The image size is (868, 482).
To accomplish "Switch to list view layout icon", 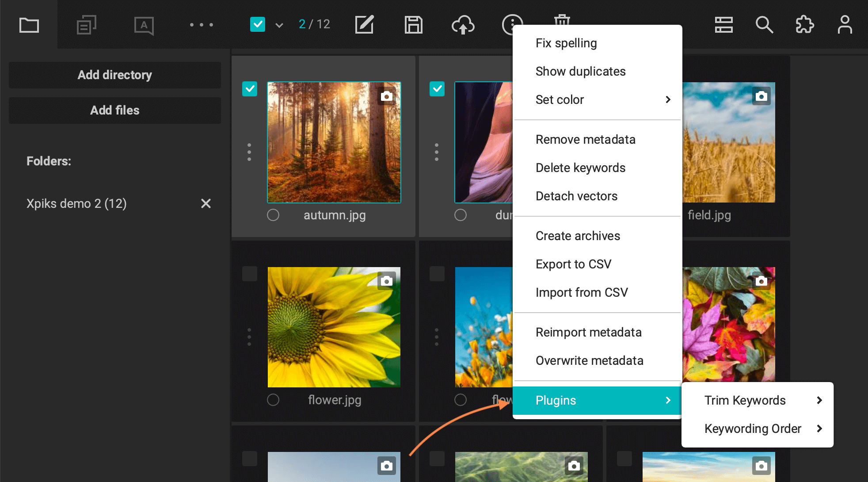I will tap(723, 24).
